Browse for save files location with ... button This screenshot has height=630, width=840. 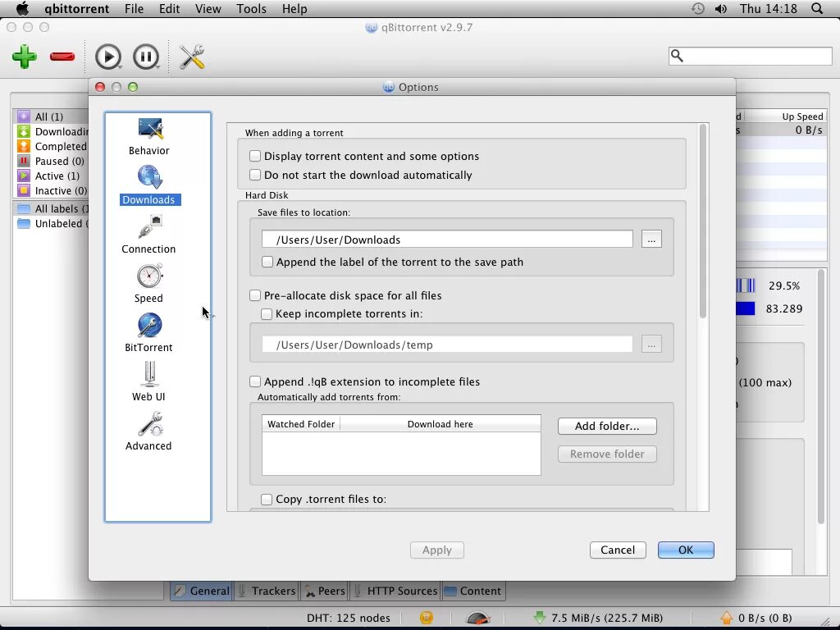tap(651, 240)
